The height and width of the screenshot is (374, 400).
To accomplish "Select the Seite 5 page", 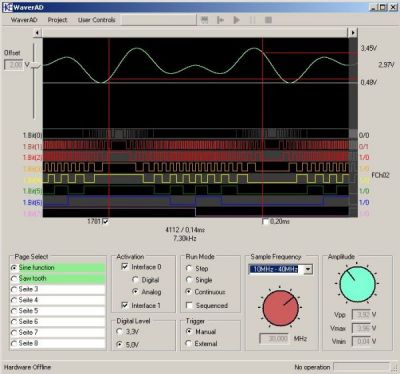I will [58, 311].
